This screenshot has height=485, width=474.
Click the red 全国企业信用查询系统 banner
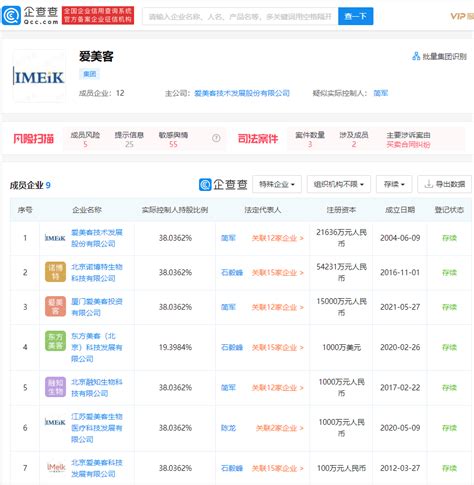coord(98,15)
